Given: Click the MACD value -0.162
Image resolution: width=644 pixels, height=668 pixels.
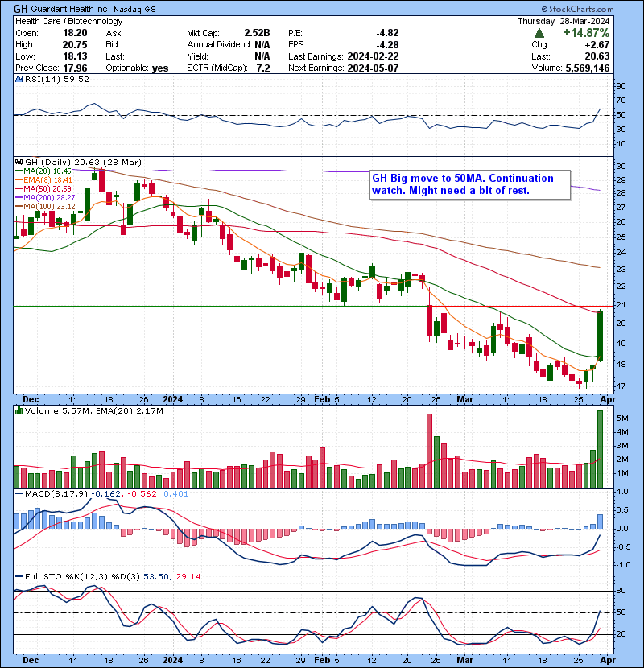Looking at the screenshot, I should pyautogui.click(x=105, y=494).
